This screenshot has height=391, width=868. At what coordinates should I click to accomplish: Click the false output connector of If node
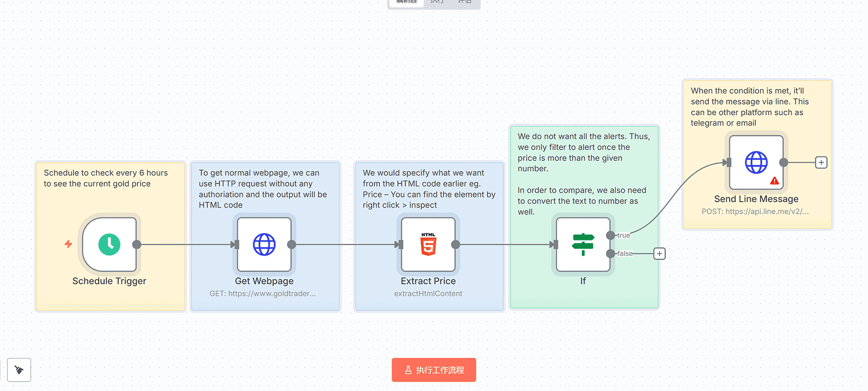(x=611, y=253)
